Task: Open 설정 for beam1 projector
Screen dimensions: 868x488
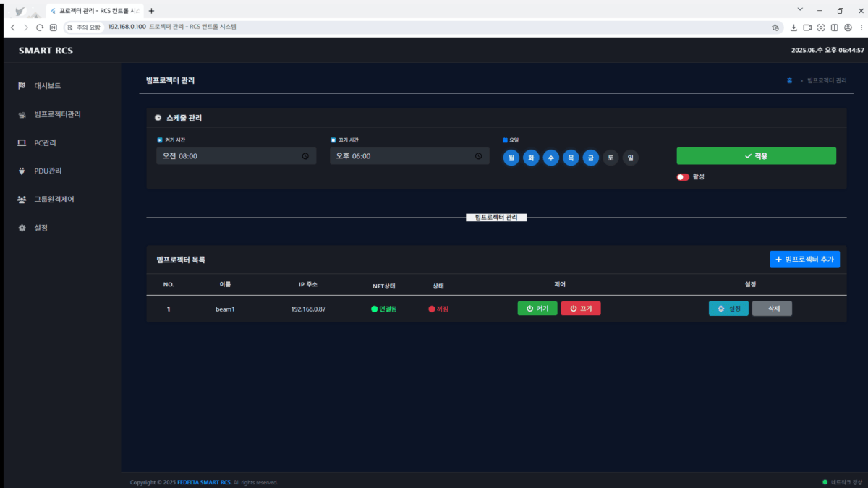Action: 728,309
